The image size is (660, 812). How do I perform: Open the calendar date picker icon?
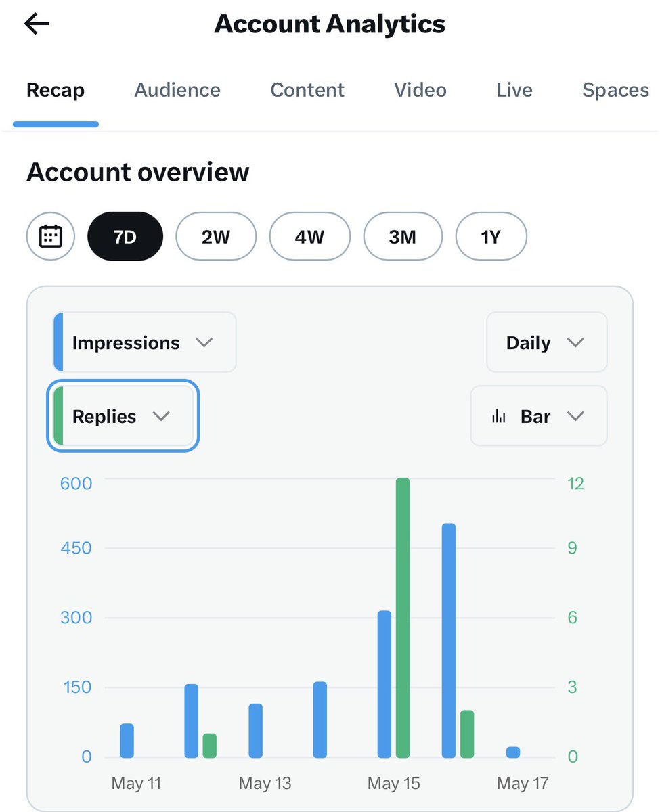click(x=51, y=237)
